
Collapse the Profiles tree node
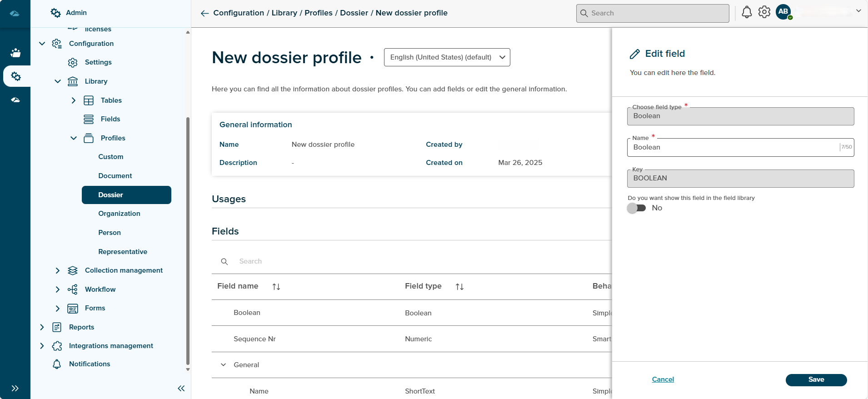(74, 138)
